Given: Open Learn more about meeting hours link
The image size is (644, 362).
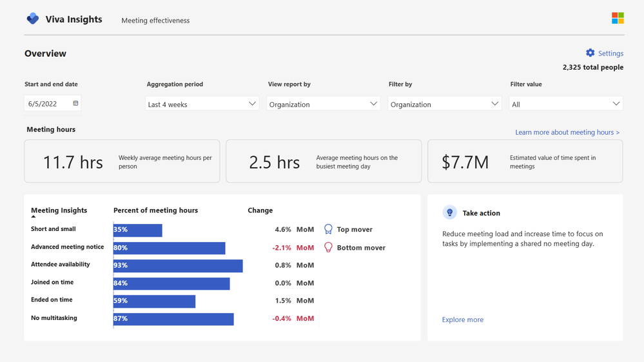Looking at the screenshot, I should click(x=567, y=132).
